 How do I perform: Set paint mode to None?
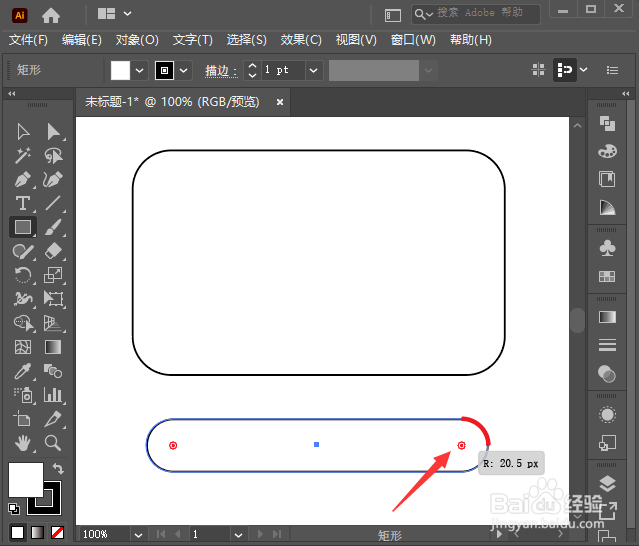click(57, 533)
